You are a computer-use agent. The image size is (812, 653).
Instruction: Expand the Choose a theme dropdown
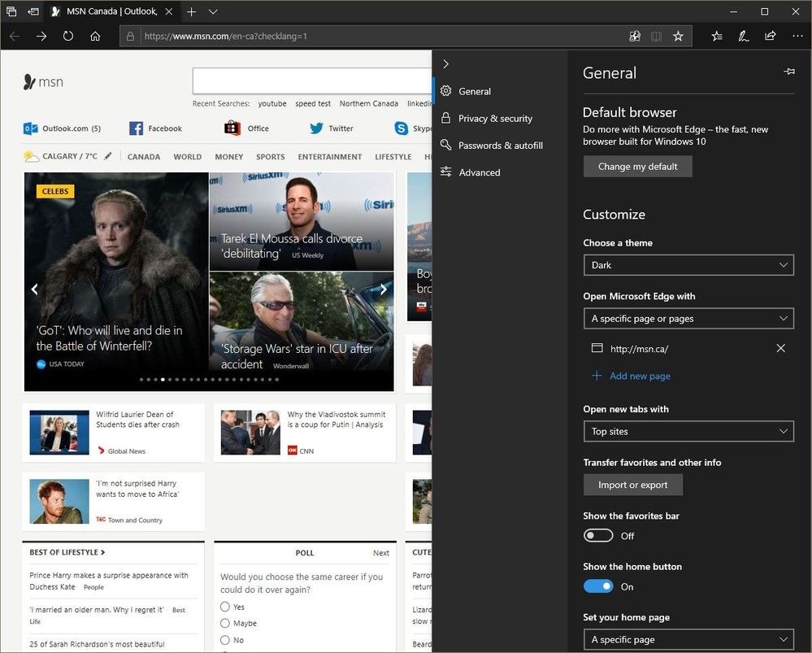[688, 265]
